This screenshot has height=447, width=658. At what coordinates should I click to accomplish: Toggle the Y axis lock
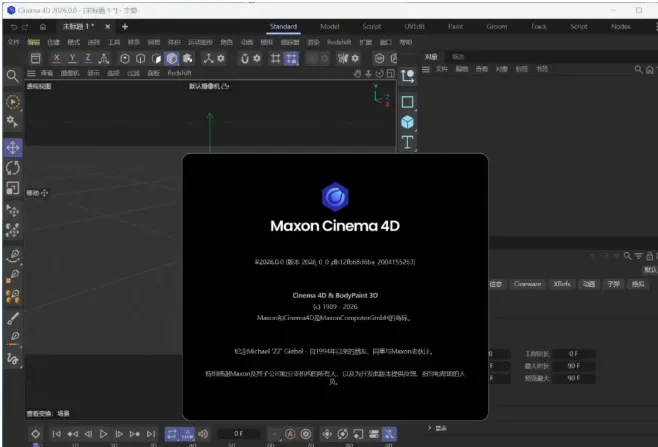click(72, 58)
